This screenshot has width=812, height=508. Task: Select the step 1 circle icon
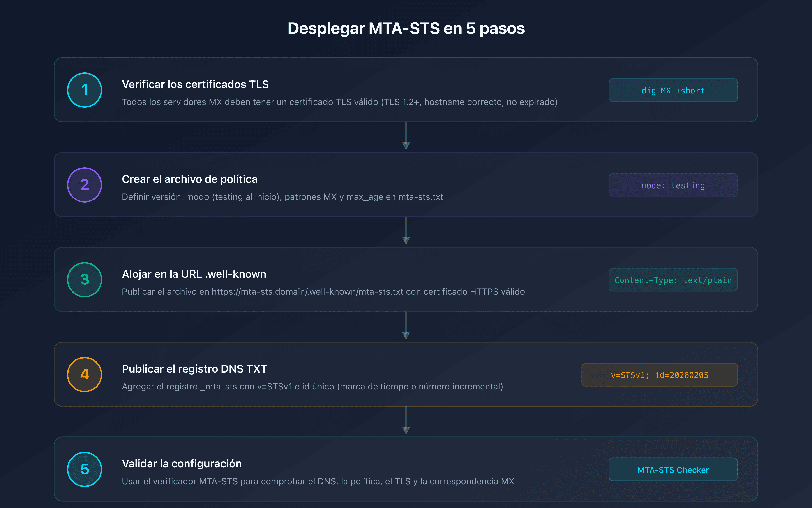pyautogui.click(x=85, y=90)
